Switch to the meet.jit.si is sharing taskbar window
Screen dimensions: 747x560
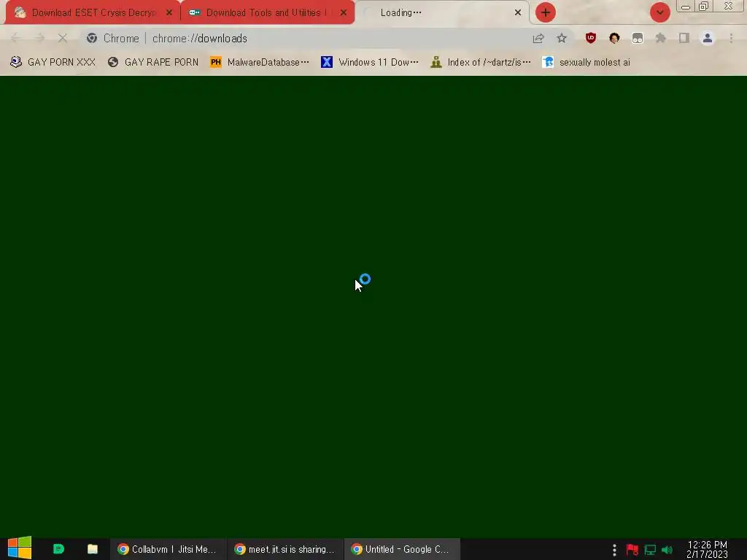[x=285, y=549]
